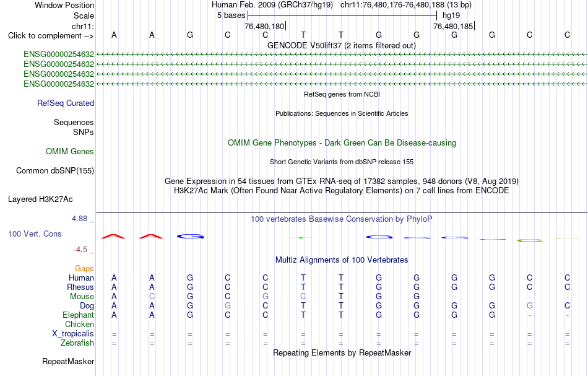Screen dimensions: 588x376
Task: Click the light-grey G in the Mouse row
Action: pos(266,297)
